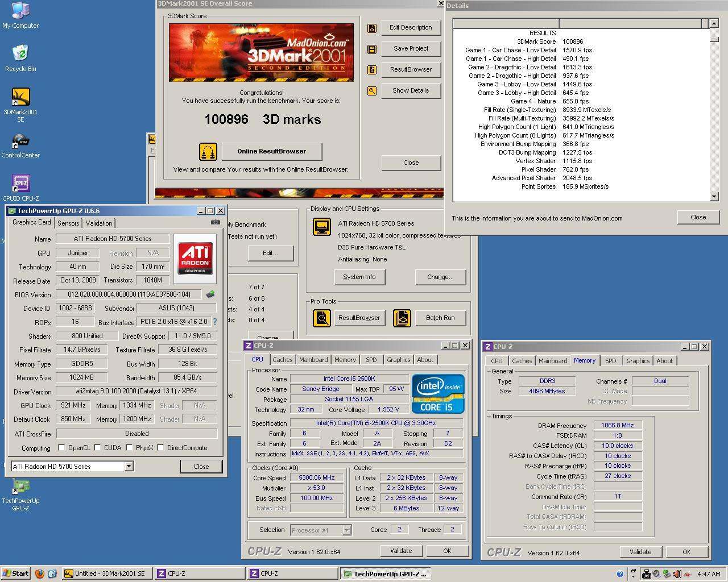Open Firefox from the quick launch bar
This screenshot has height=582, width=728.
click(39, 573)
